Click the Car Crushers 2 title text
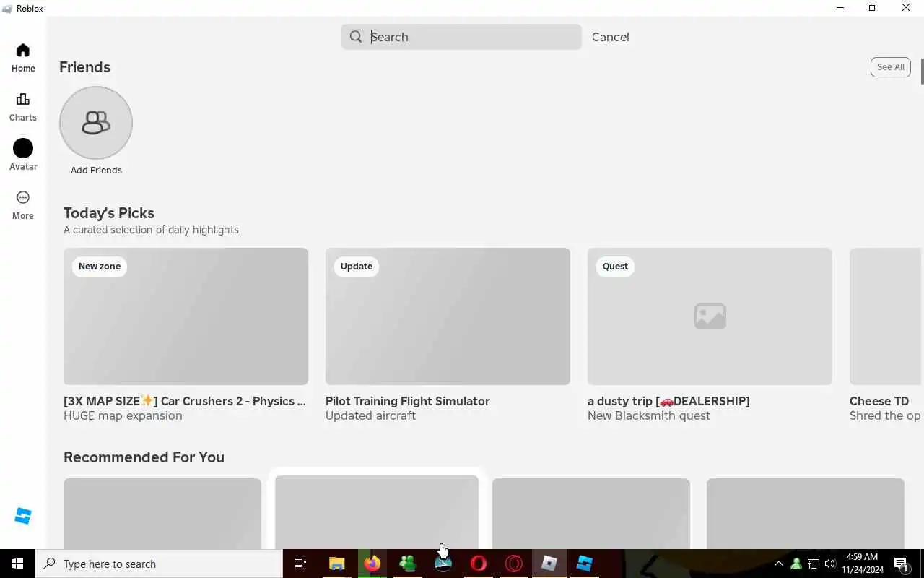 pos(185,401)
